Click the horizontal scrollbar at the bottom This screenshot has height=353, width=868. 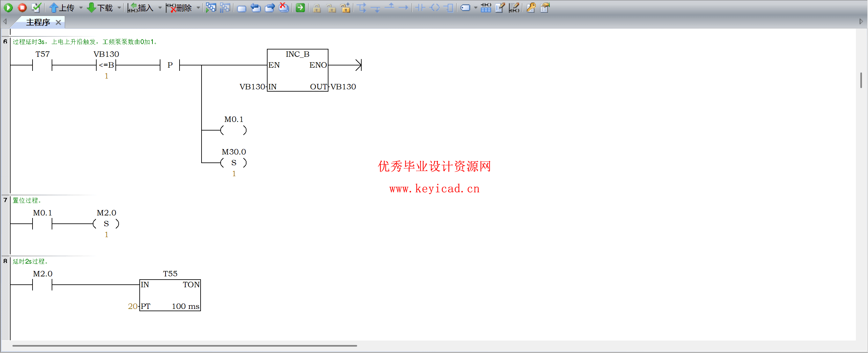pyautogui.click(x=185, y=346)
